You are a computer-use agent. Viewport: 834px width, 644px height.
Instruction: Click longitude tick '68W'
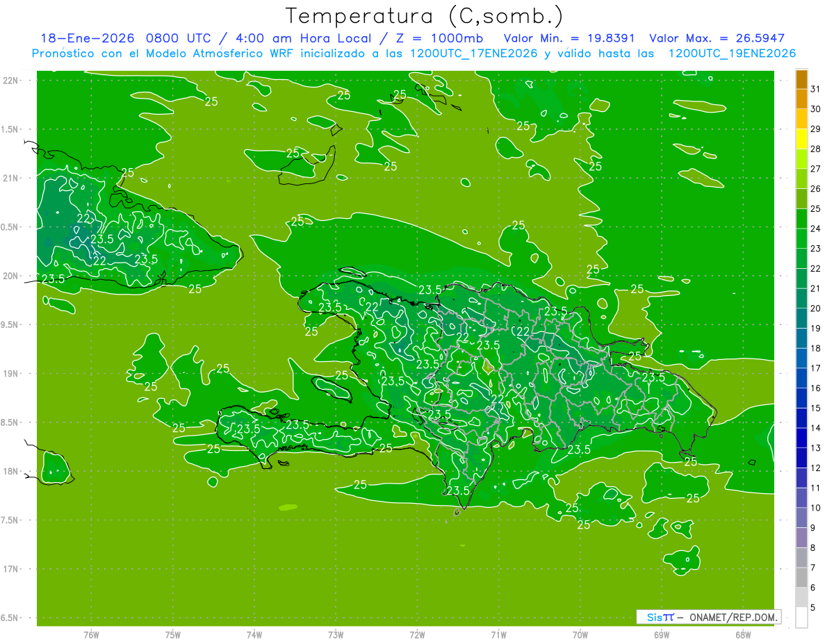tap(742, 634)
